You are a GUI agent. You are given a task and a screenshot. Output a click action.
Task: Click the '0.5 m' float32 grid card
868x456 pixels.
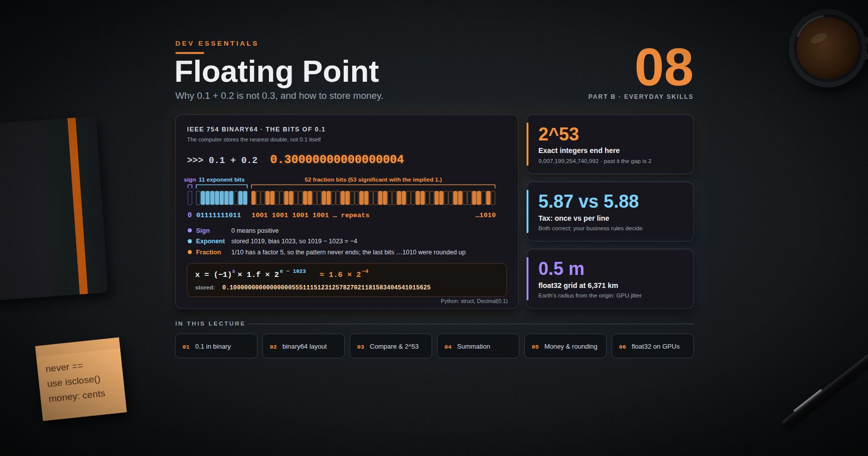coord(610,279)
